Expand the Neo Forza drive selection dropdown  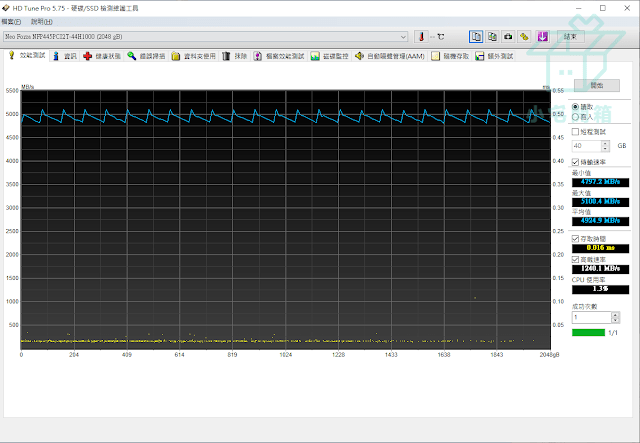[403, 37]
